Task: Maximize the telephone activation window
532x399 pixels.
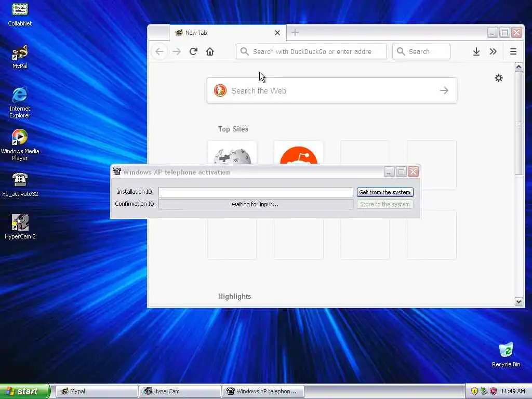Action: pos(401,172)
